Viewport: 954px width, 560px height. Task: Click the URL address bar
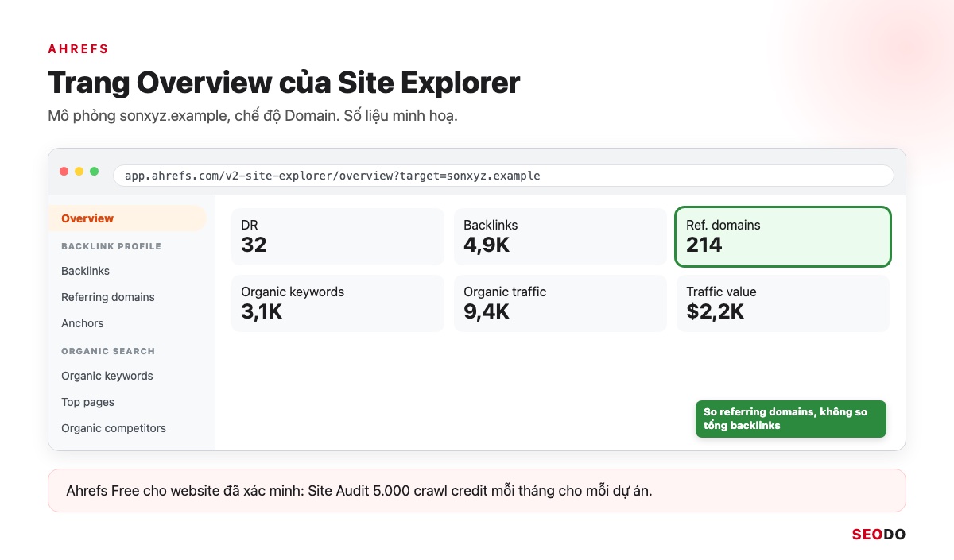503,176
